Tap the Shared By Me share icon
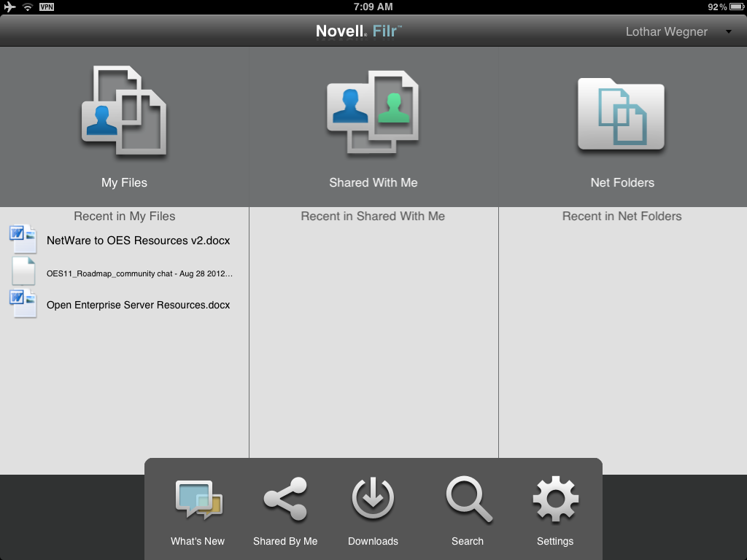The width and height of the screenshot is (747, 560). point(285,499)
